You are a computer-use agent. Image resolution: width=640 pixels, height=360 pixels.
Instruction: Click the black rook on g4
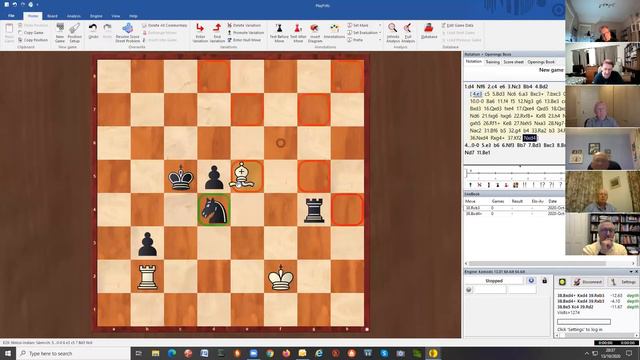[x=314, y=210]
